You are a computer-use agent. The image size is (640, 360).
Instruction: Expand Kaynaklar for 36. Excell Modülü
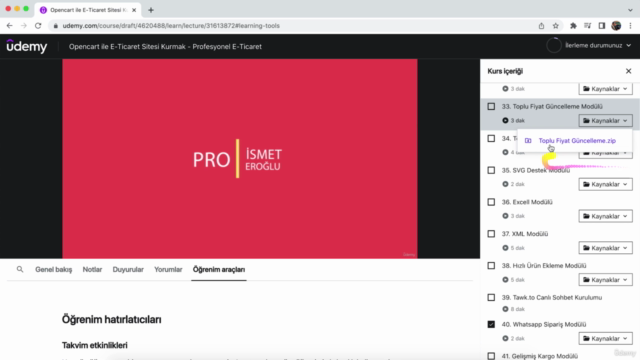point(605,216)
